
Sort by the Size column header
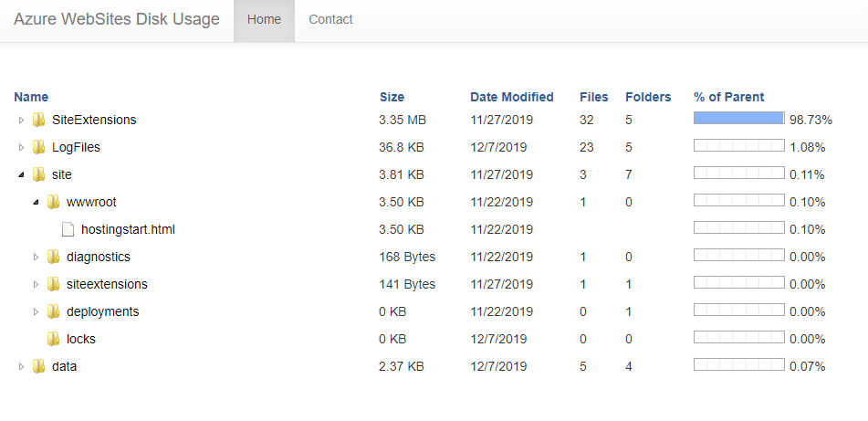pos(392,97)
